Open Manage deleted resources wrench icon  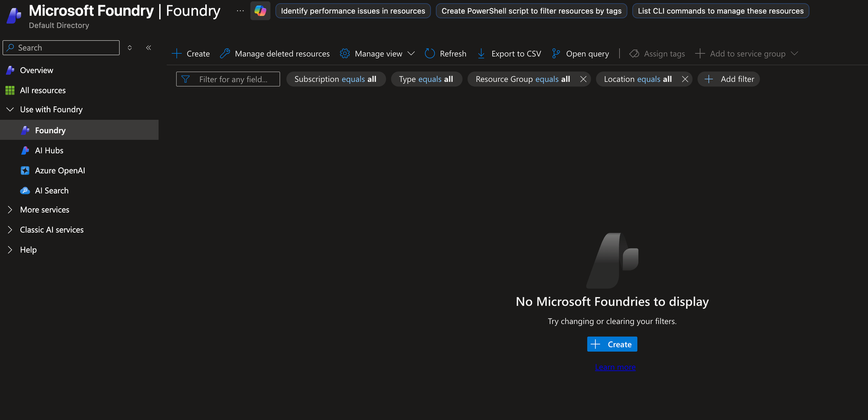[x=225, y=53]
